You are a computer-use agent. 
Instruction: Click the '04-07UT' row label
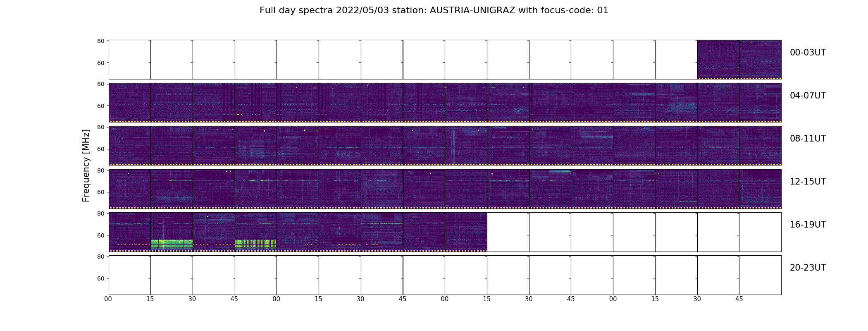808,96
